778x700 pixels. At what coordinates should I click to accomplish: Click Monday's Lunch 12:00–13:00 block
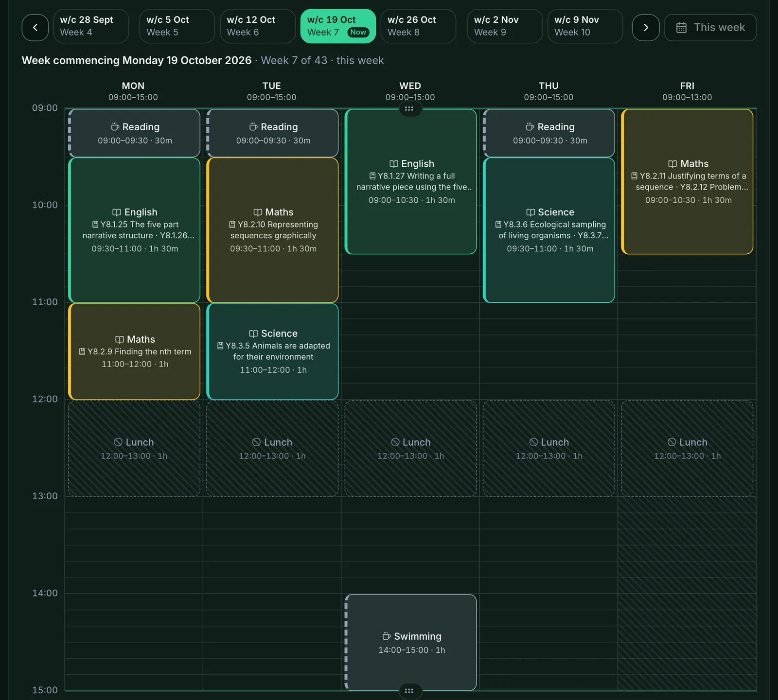tap(134, 448)
